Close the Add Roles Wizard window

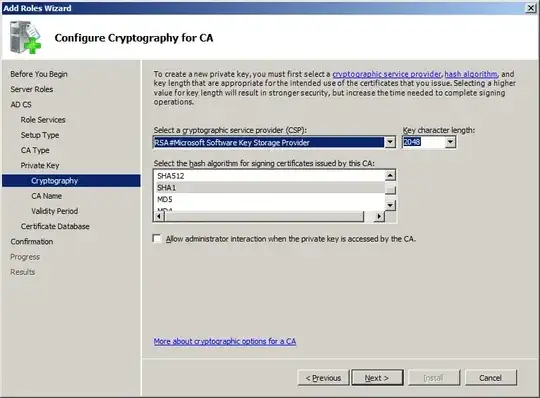click(531, 8)
